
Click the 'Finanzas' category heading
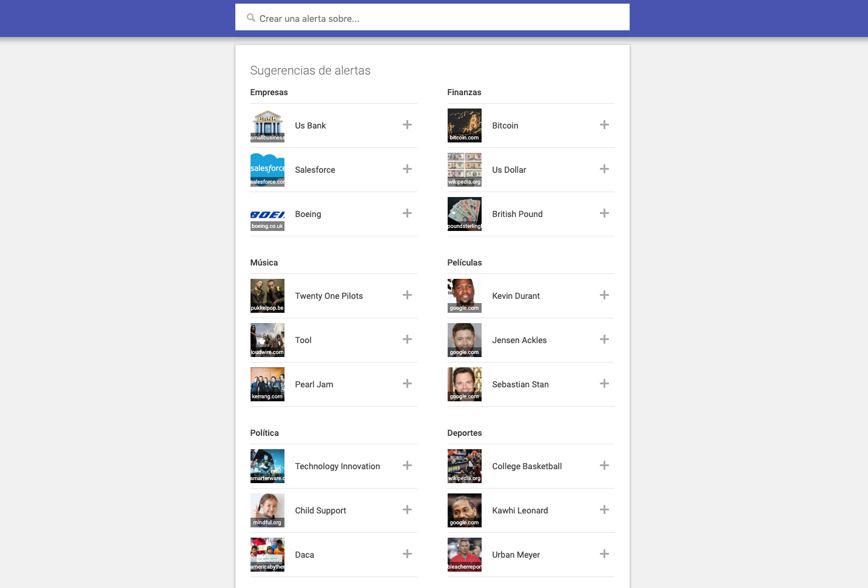pyautogui.click(x=464, y=92)
